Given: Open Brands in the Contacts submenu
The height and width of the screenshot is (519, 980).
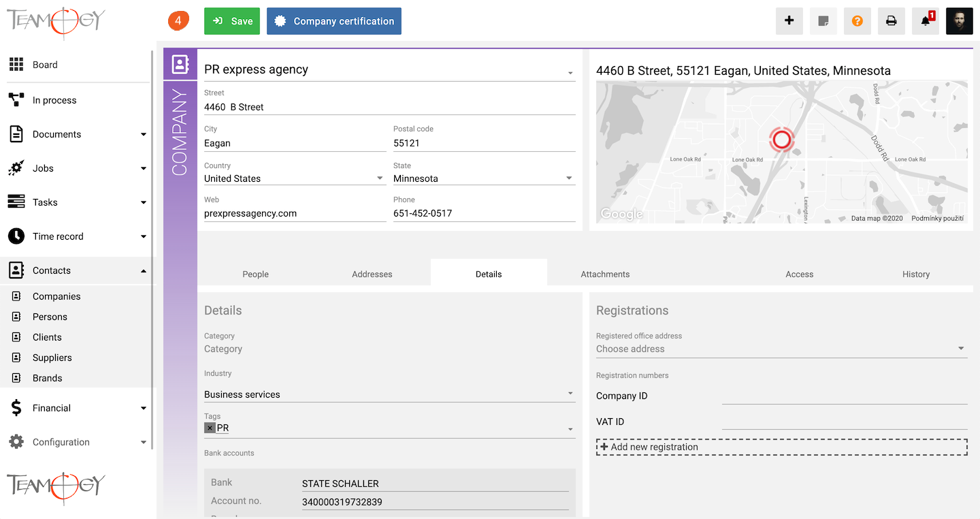Looking at the screenshot, I should tap(47, 378).
